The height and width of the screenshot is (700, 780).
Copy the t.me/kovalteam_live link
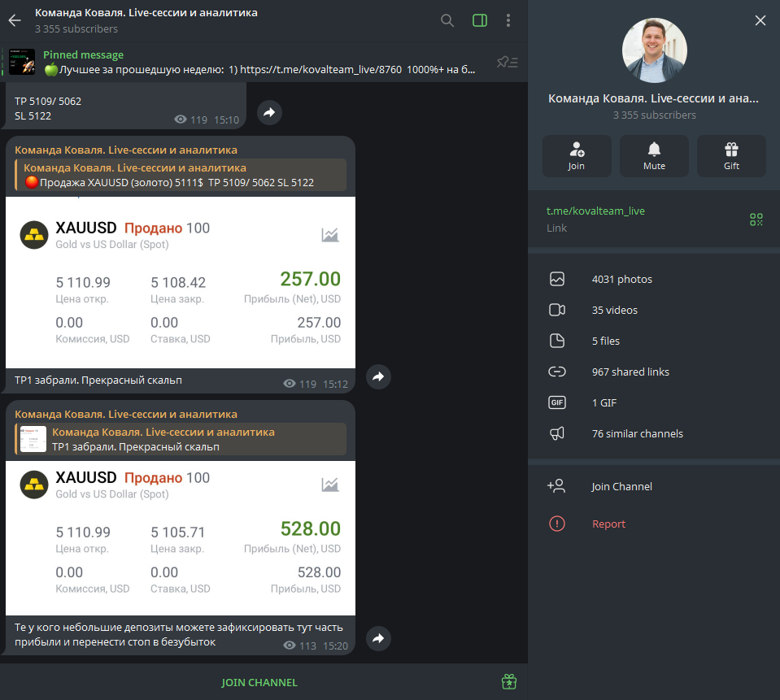click(x=595, y=211)
